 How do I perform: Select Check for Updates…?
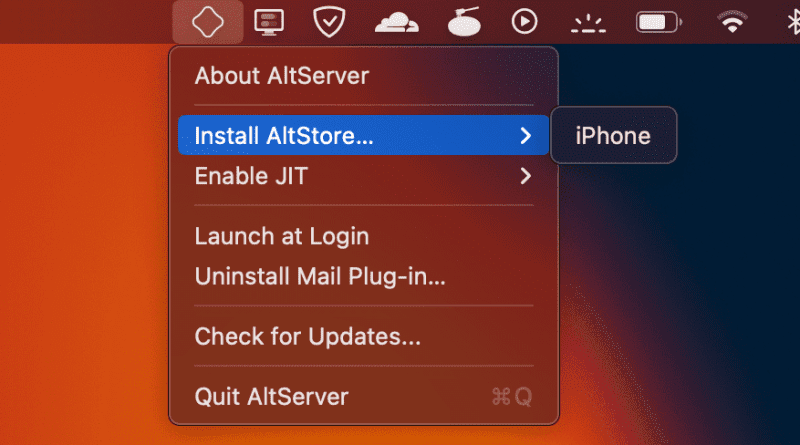tap(364, 336)
